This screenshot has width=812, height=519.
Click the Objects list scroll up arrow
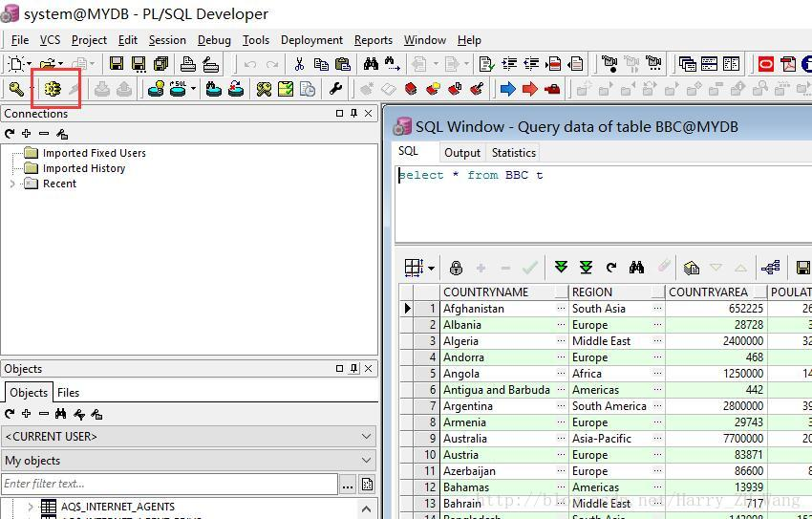point(366,508)
